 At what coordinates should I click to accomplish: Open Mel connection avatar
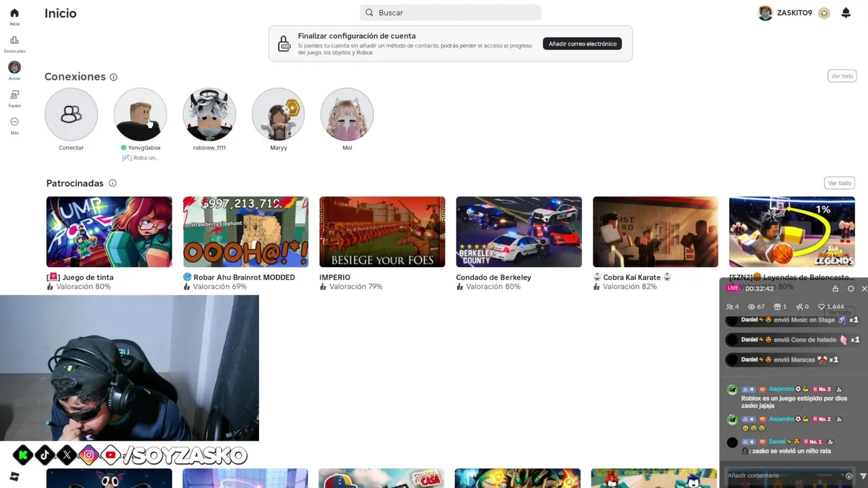coord(347,114)
